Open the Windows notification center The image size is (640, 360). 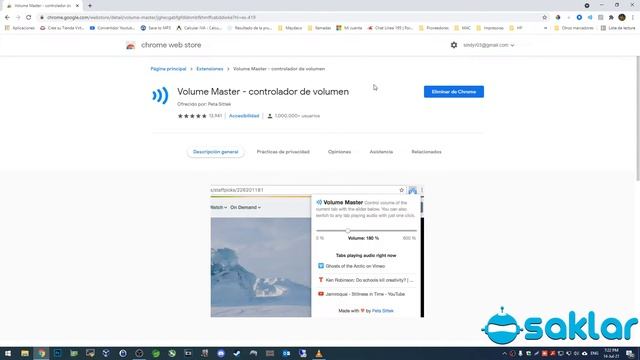pos(630,353)
